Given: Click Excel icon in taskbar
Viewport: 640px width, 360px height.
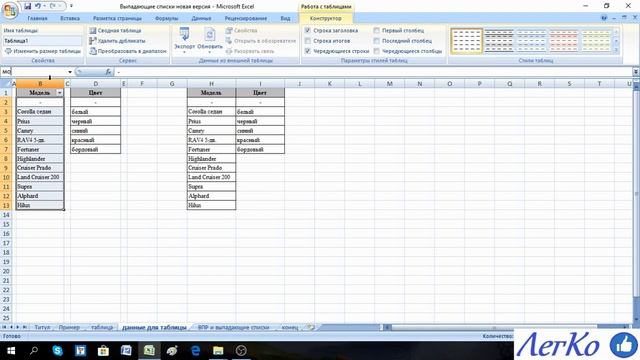Looking at the screenshot, I should [x=149, y=351].
